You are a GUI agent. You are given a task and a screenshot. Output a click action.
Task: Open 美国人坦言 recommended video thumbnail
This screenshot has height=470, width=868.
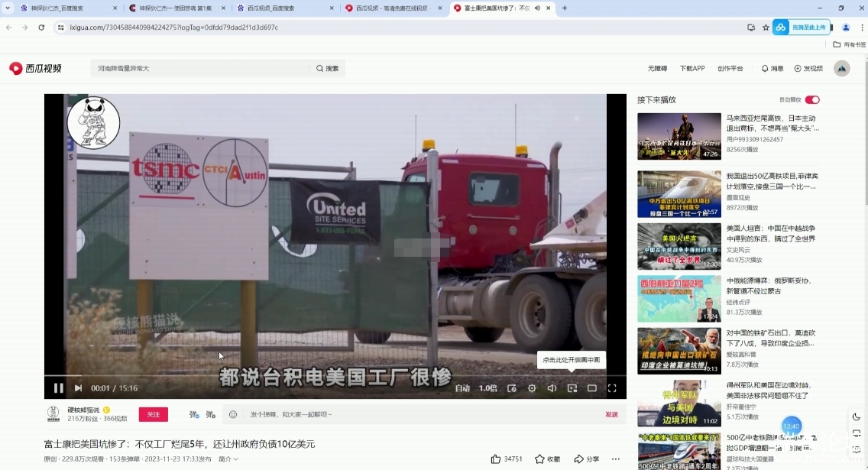(x=679, y=246)
